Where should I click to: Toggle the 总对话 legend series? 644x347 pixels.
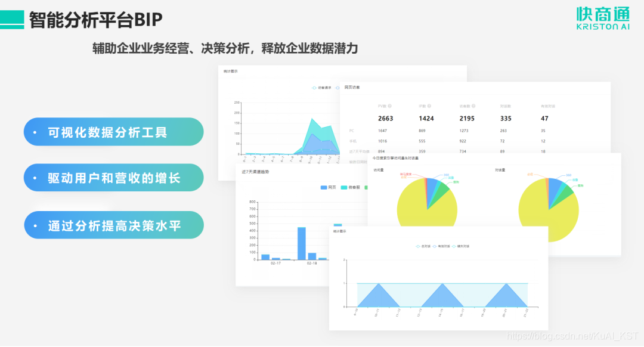click(423, 246)
